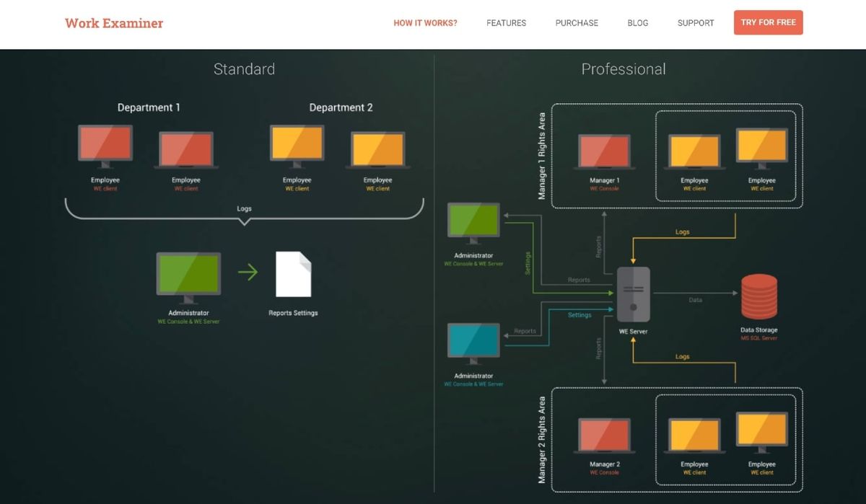Click the Logs label above the bracket
866x504 pixels.
(244, 208)
